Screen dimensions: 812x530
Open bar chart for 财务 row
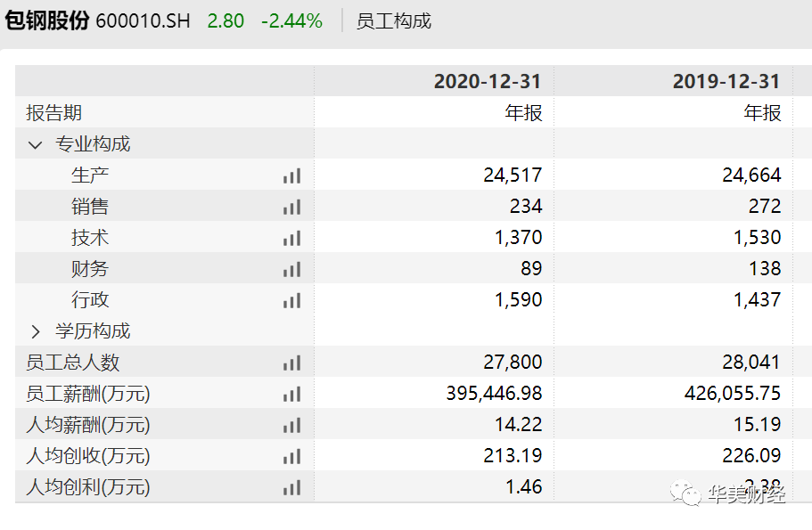click(292, 269)
